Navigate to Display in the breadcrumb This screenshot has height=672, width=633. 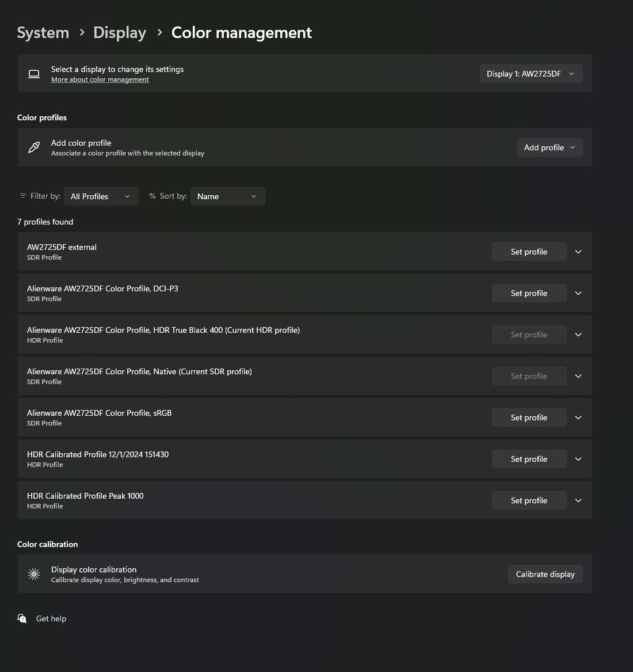(120, 33)
